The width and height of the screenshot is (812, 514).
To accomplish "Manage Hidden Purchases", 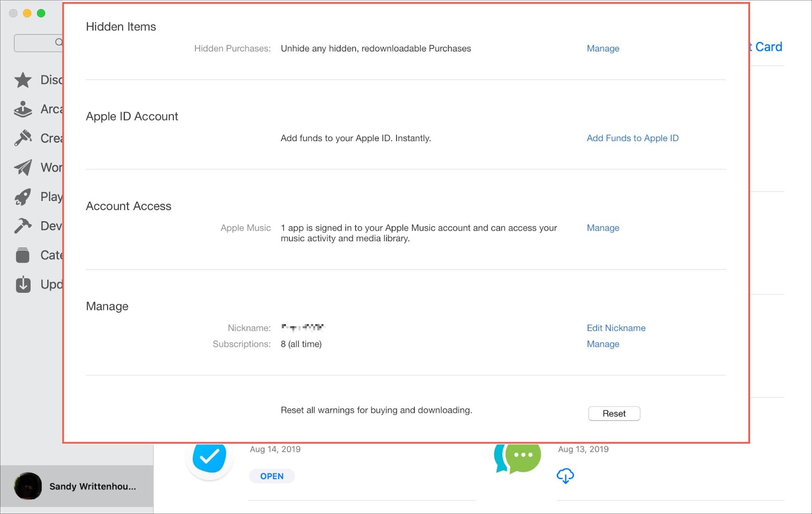I will point(603,49).
